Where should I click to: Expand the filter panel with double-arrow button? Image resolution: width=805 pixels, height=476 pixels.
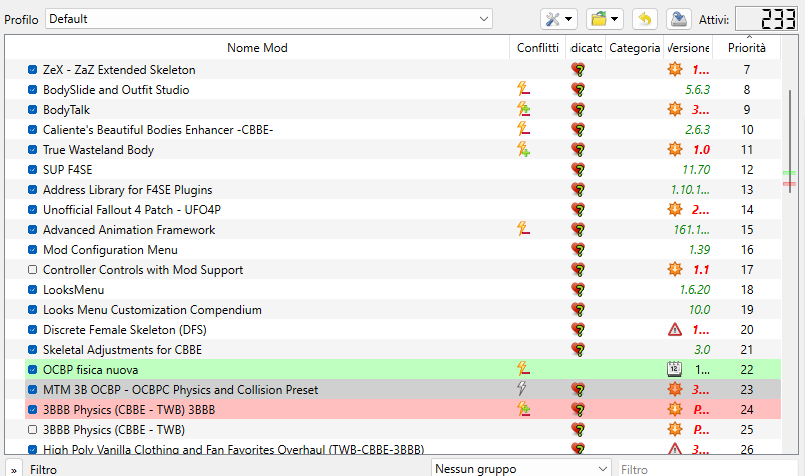(x=13, y=469)
